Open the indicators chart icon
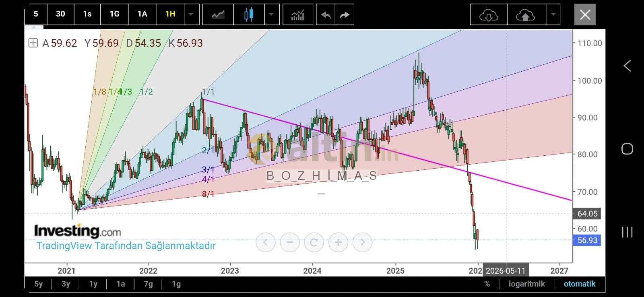 pyautogui.click(x=298, y=15)
